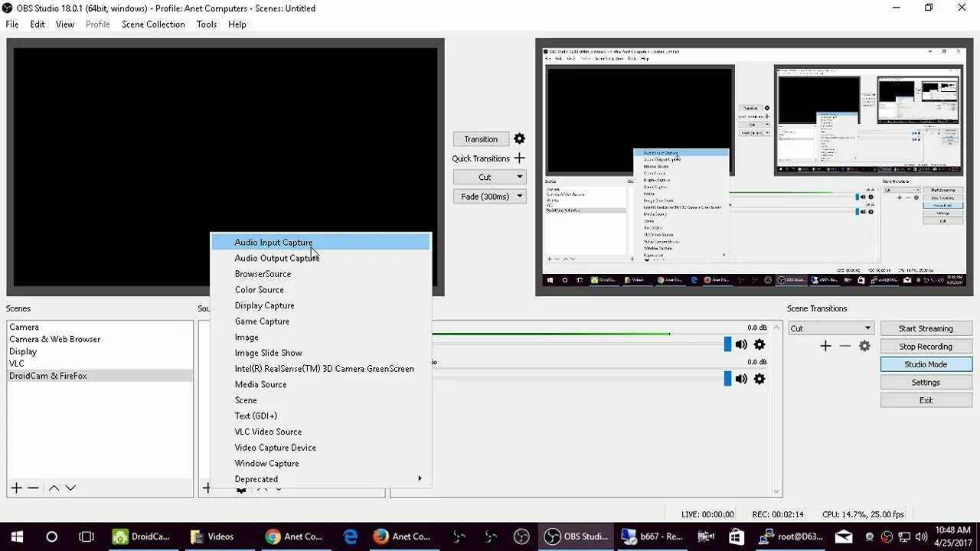Open the Help menu
The height and width of the screenshot is (551, 980).
[237, 24]
